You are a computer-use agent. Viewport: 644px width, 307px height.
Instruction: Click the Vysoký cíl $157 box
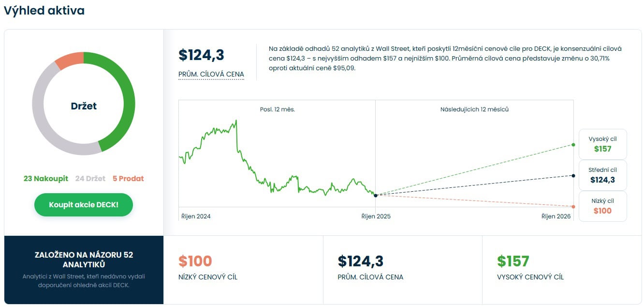(602, 144)
